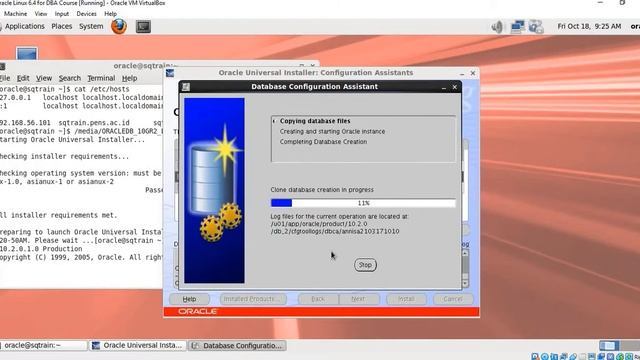Open the VirtualBox Devices menu
This screenshot has width=640, height=360.
point(87,13)
